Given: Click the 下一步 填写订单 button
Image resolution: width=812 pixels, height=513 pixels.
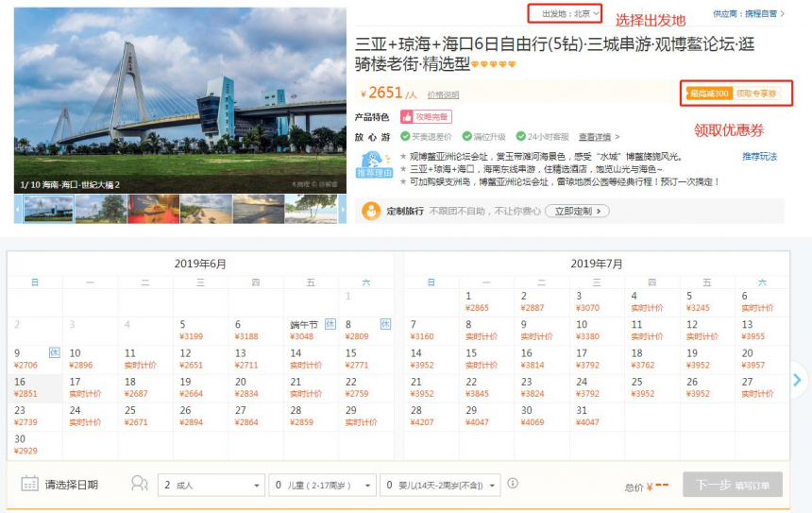Looking at the screenshot, I should (733, 485).
